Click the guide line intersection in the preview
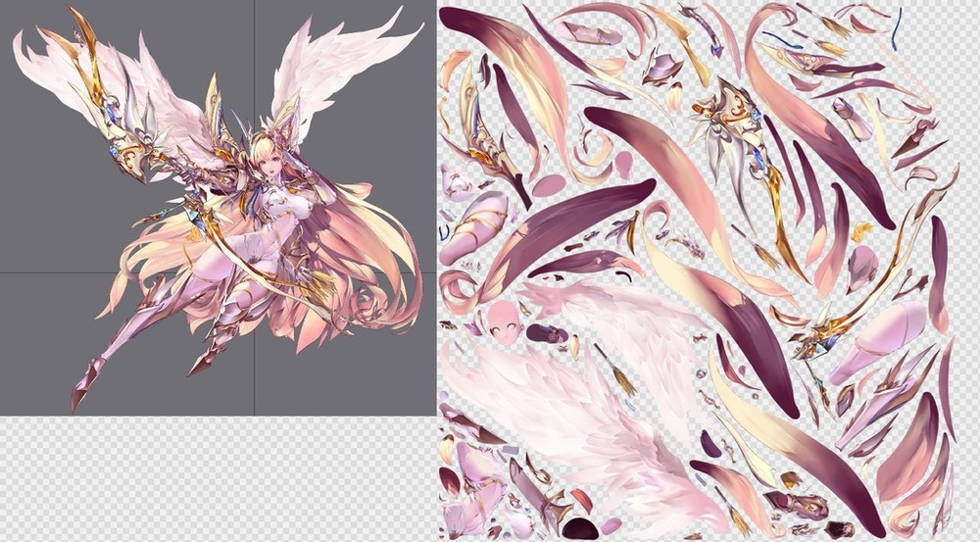This screenshot has width=980, height=542. click(x=255, y=272)
